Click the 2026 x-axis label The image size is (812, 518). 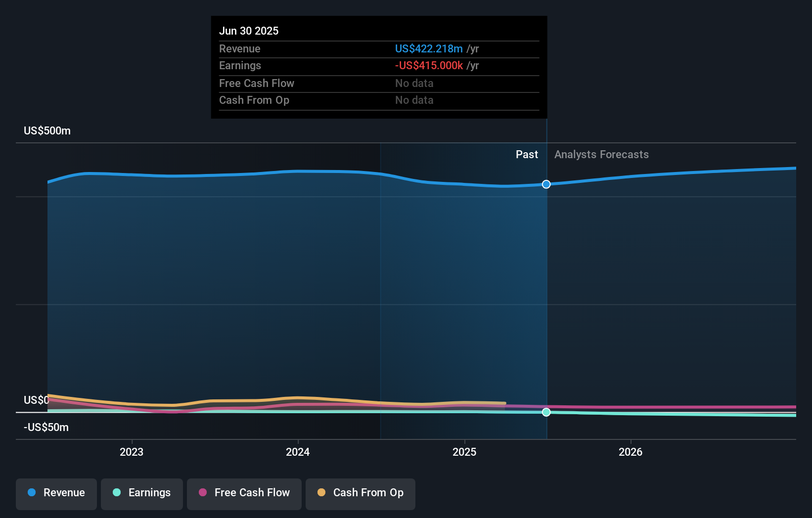pyautogui.click(x=631, y=452)
